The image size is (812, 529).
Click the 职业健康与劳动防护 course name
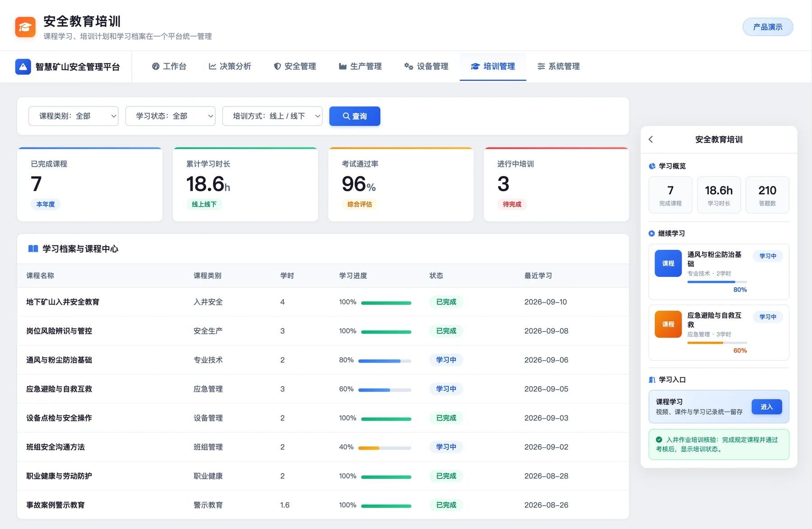coord(59,476)
